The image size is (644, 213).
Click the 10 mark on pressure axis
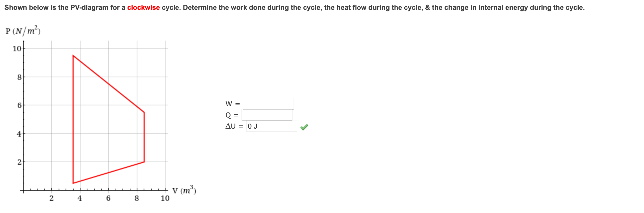[x=17, y=49]
